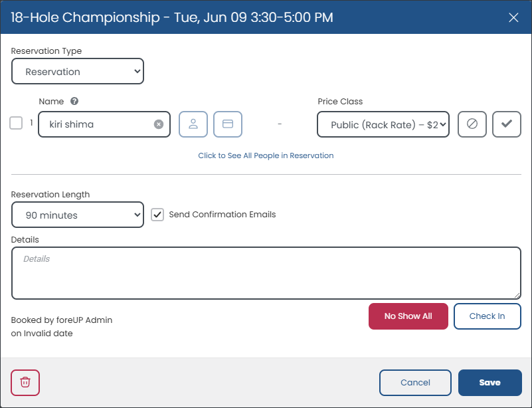This screenshot has width=532, height=408.
Task: Uncheck Send Confirmation Emails
Action: coord(157,215)
